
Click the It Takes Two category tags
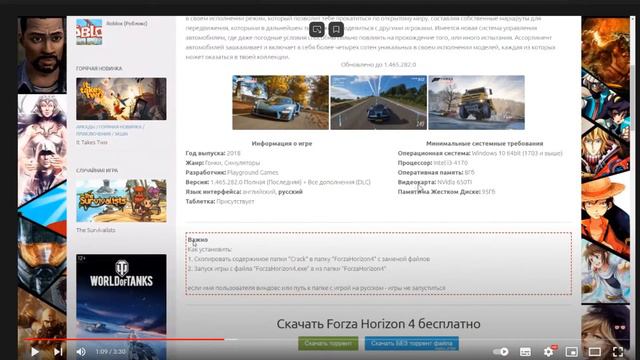[x=110, y=130]
